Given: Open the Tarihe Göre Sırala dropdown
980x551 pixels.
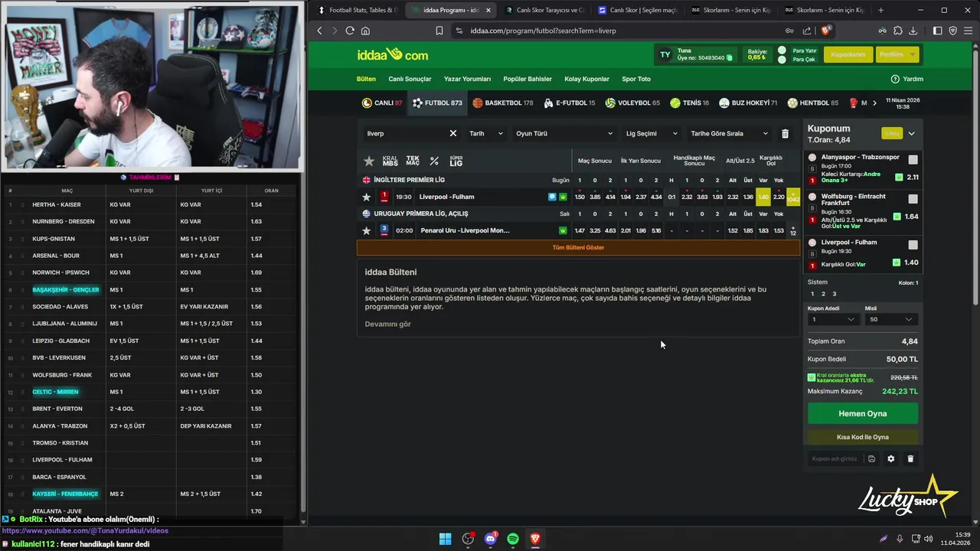Looking at the screenshot, I should coord(730,133).
